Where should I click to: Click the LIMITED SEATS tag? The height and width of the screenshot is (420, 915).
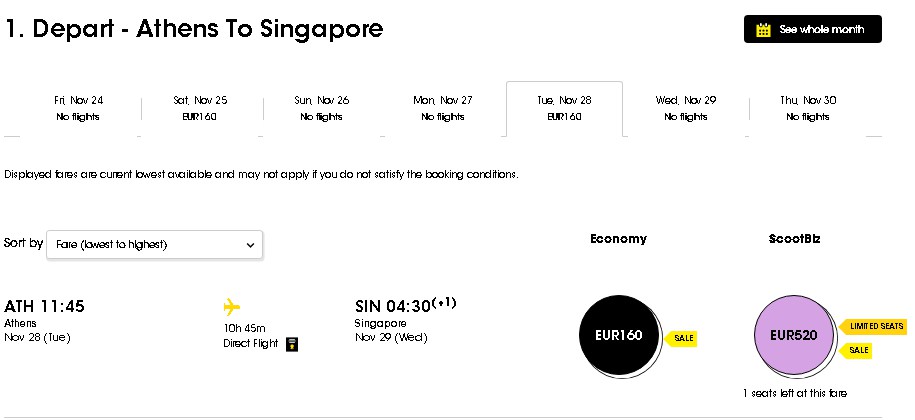[872, 326]
